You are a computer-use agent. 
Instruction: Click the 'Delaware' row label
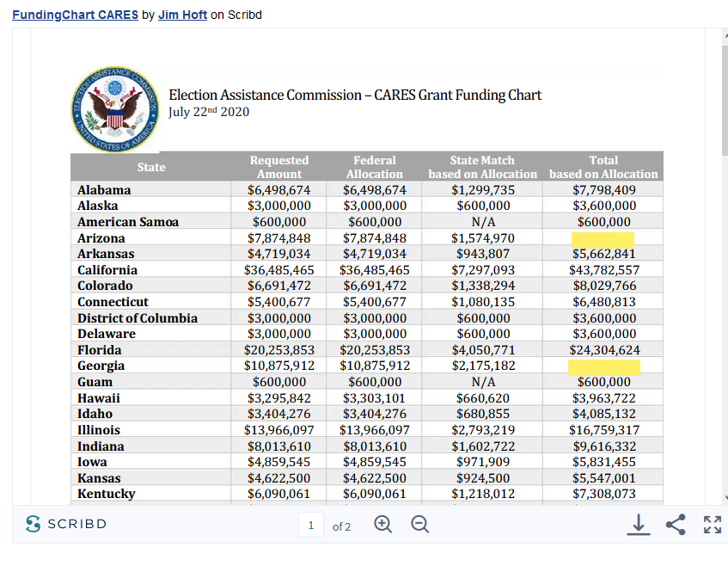point(107,334)
